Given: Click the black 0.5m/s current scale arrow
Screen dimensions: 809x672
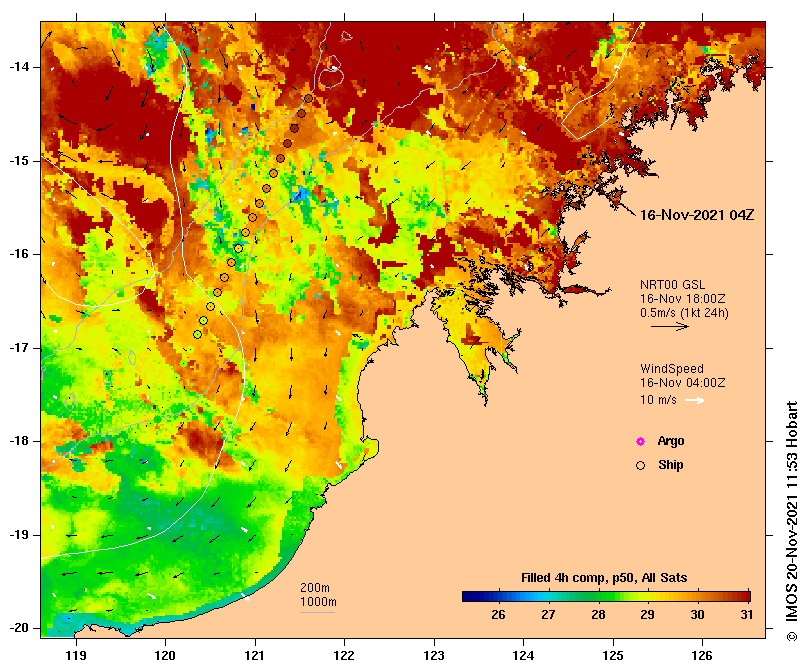Looking at the screenshot, I should [670, 326].
